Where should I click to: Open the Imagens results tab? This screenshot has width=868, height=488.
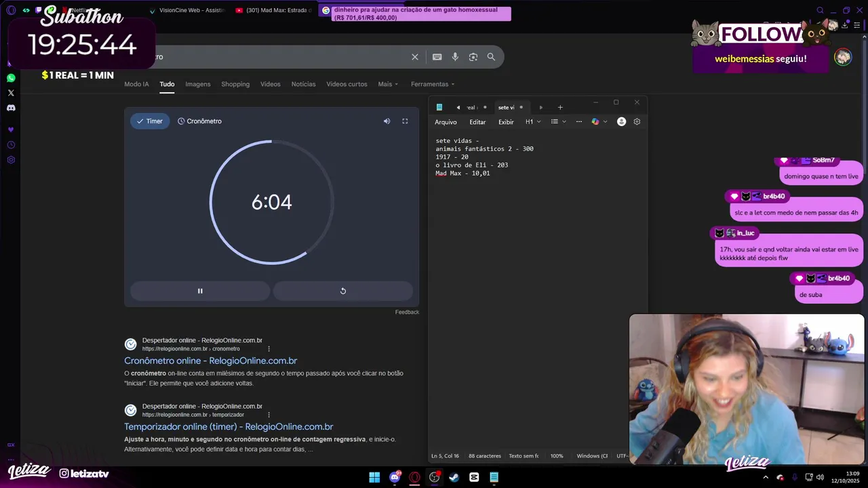point(198,84)
